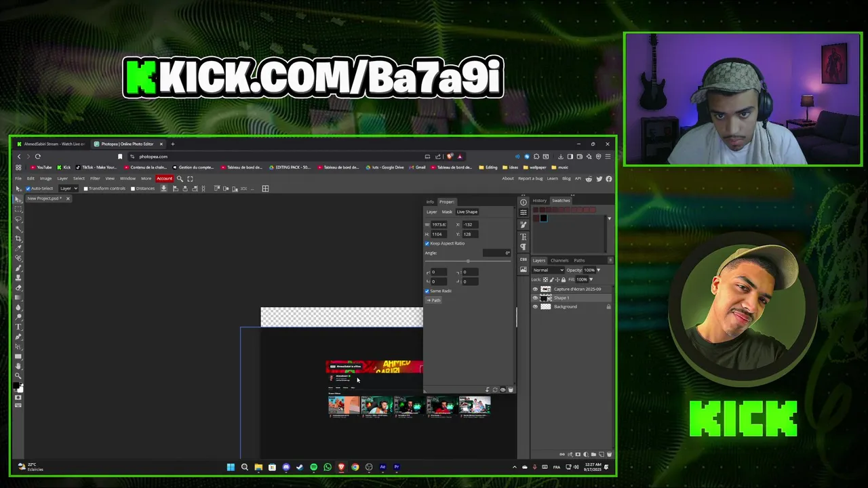Open the Report a bug link
This screenshot has width=868, height=488.
[530, 178]
